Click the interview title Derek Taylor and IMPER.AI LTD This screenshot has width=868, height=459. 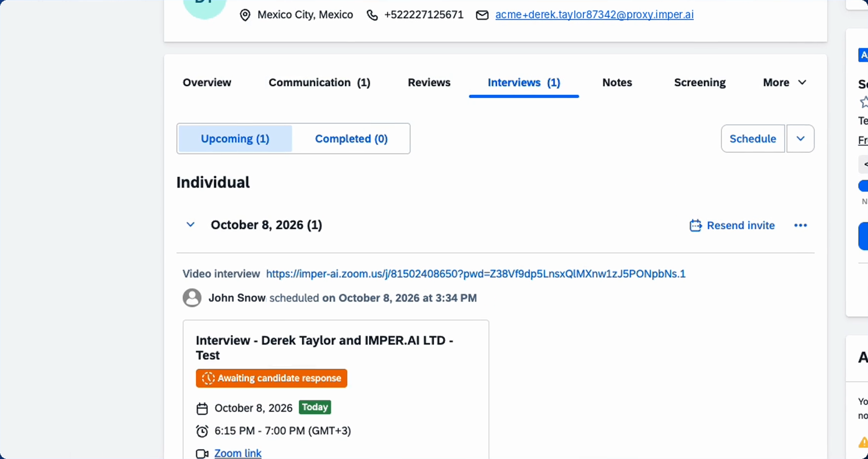[325, 348]
